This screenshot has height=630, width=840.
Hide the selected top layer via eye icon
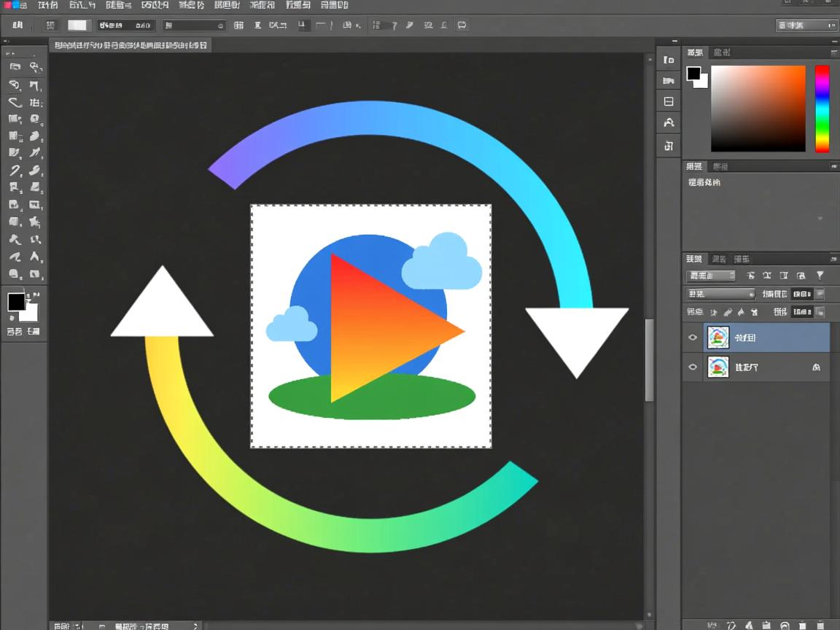coord(693,338)
